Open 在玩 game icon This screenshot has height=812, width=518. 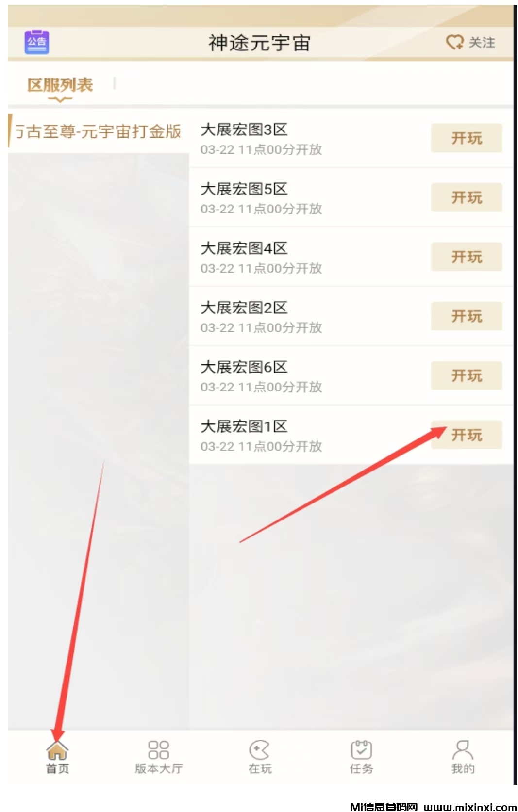[x=259, y=750]
